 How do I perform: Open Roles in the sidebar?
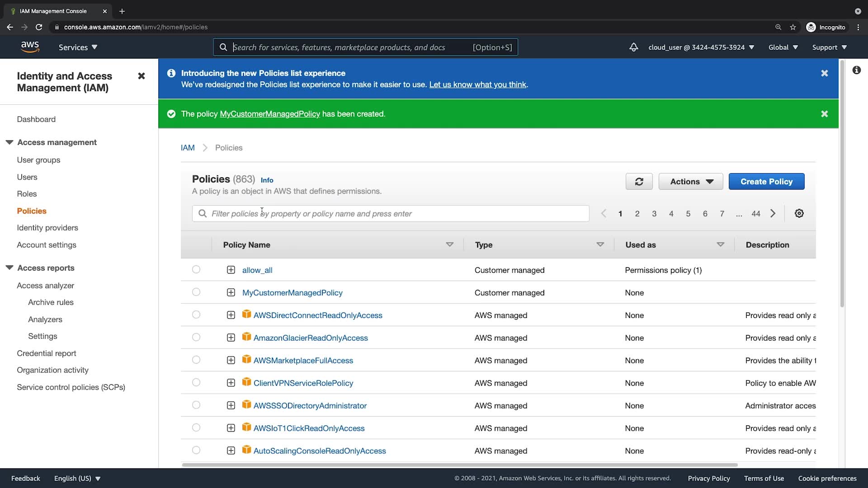point(27,194)
